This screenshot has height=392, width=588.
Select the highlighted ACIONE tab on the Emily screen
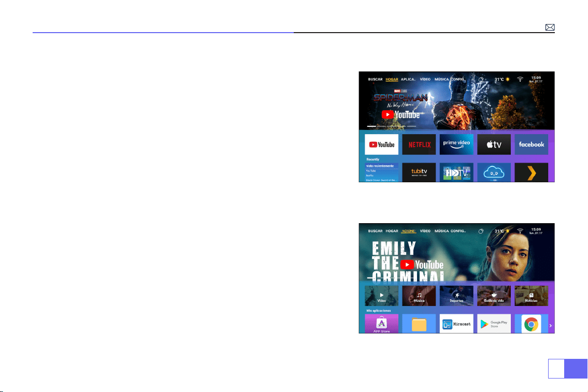(408, 231)
